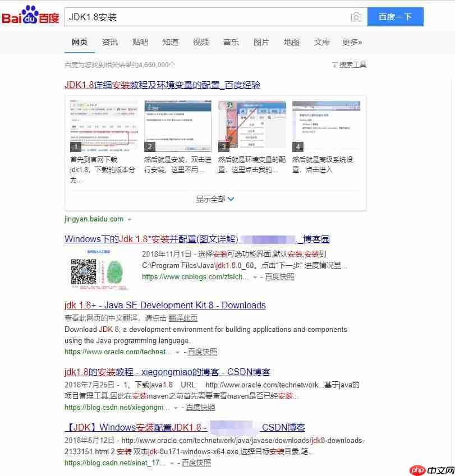Click the php中文网 logo at bottom
This screenshot has width=455, height=476.
pyautogui.click(x=432, y=470)
